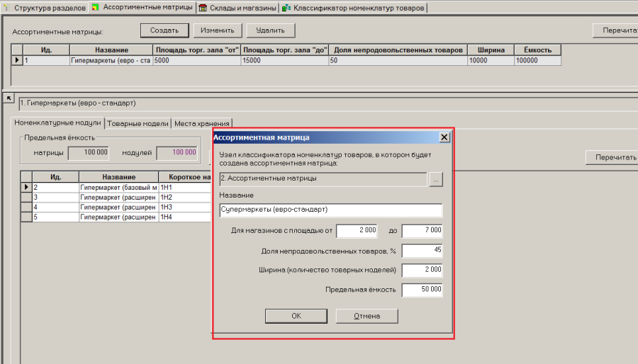Open the Склады и магазины tab
Screen dimensions: 638x364
coord(237,8)
